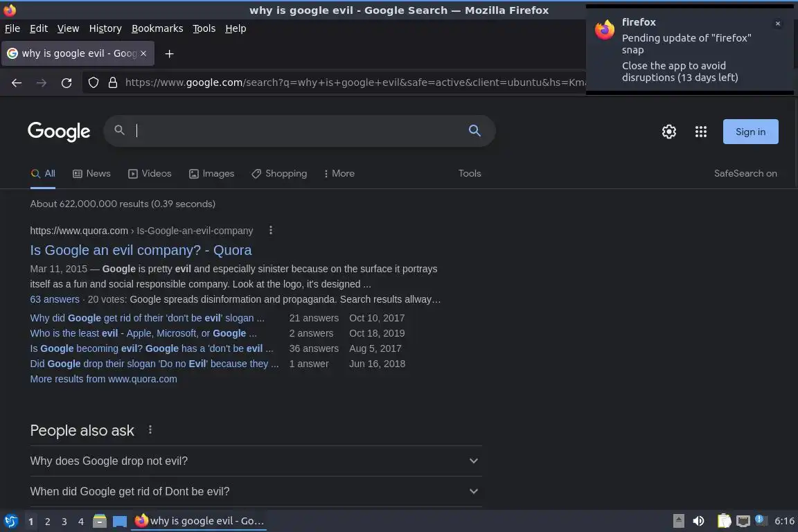The image size is (798, 532).
Task: Open the Tools options under search
Action: tap(469, 174)
